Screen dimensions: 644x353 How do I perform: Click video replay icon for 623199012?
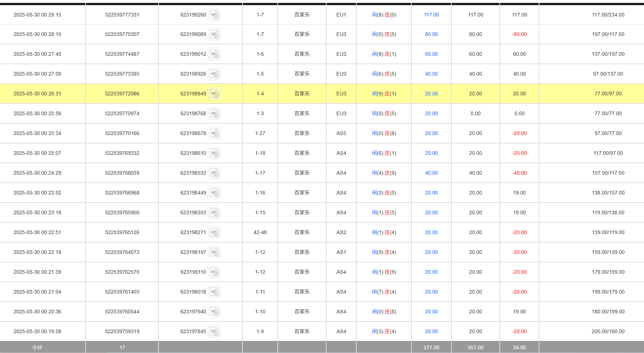pos(214,54)
